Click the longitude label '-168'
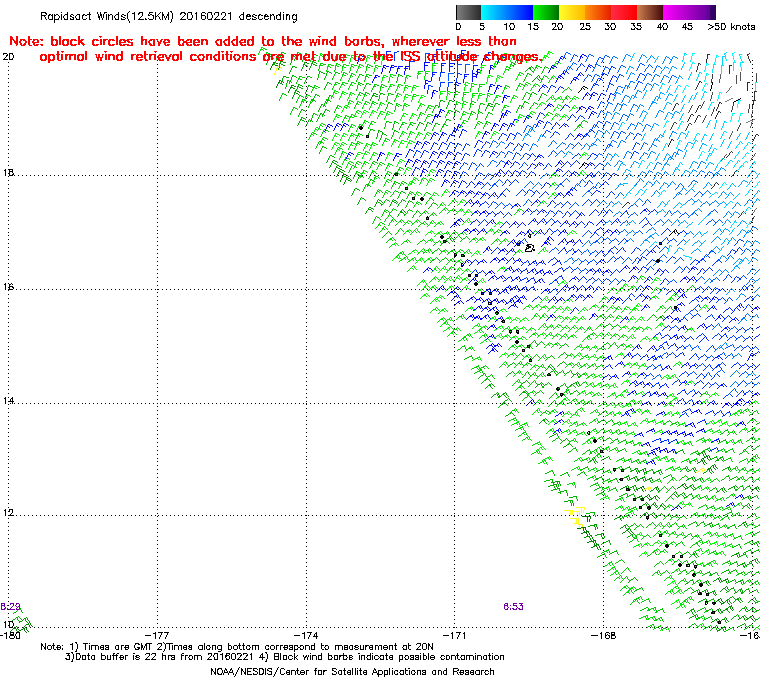 coord(603,635)
